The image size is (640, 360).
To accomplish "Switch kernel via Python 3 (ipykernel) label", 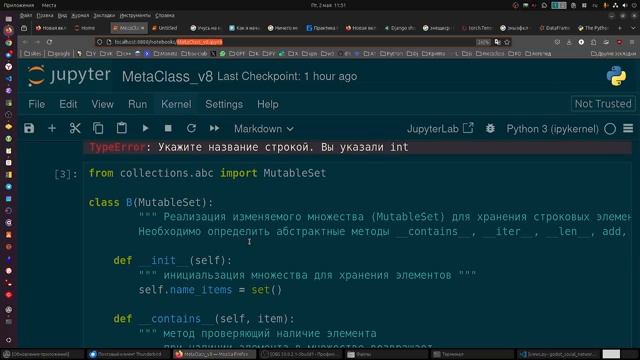I will (552, 129).
